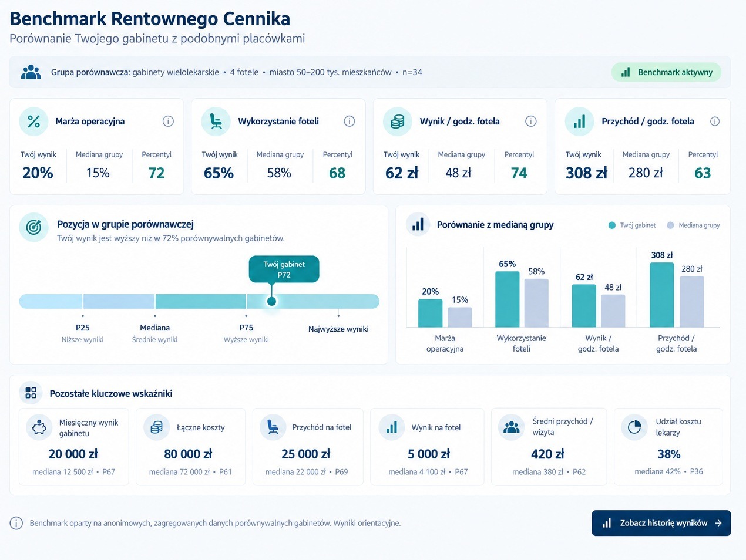Viewport: 746px width, 560px height.
Task: Click the 308 zł teal bar in the chart
Action: pos(662,295)
